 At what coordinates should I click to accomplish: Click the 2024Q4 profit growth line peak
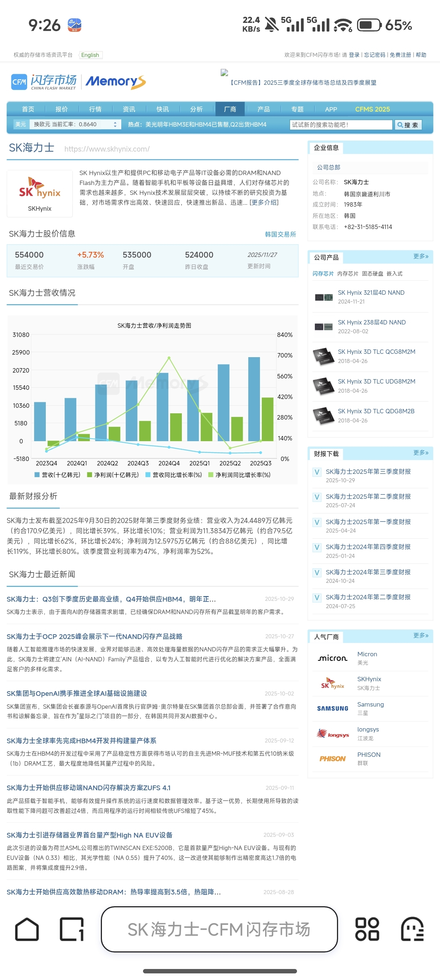click(x=169, y=357)
